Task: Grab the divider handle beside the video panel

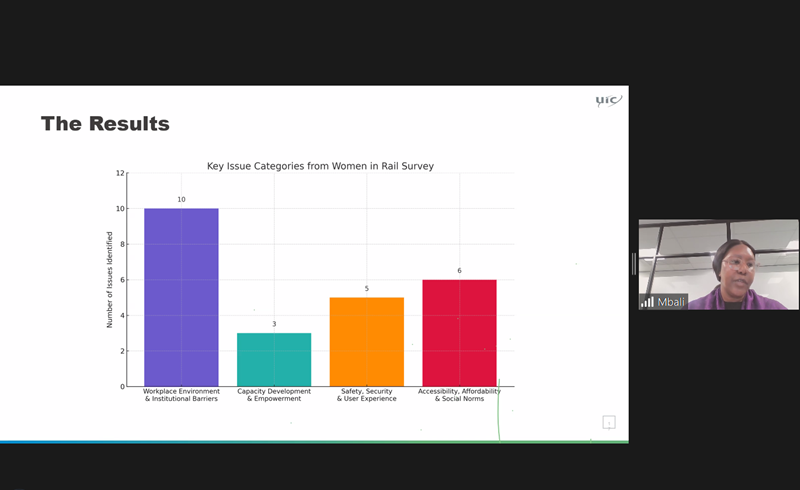Action: [633, 264]
